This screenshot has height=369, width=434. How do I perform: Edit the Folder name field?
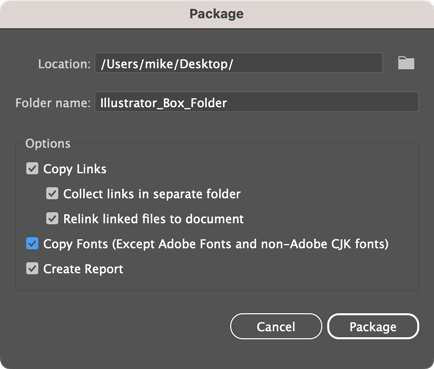[257, 102]
